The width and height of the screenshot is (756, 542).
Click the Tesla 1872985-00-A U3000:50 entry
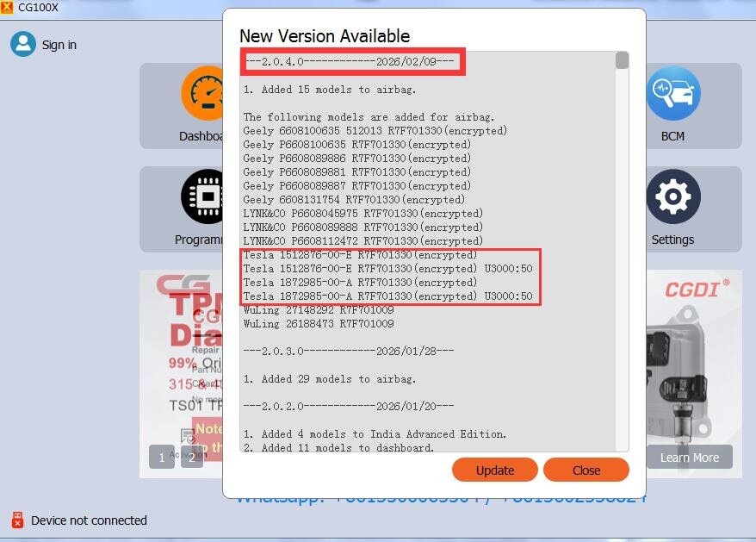388,296
